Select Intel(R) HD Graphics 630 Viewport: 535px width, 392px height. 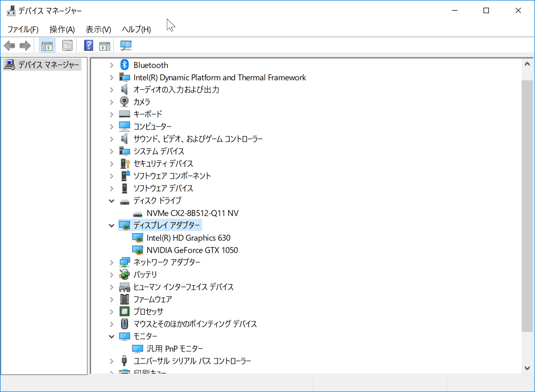click(188, 238)
